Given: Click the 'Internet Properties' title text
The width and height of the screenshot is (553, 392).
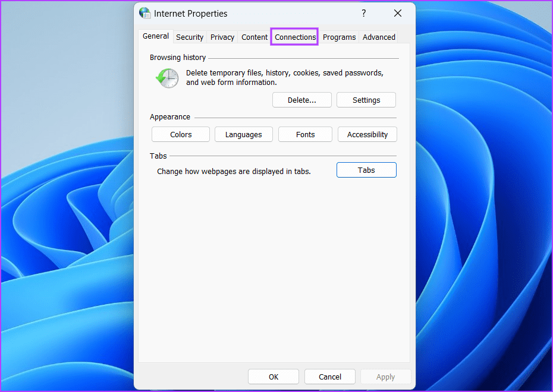Looking at the screenshot, I should [x=190, y=14].
